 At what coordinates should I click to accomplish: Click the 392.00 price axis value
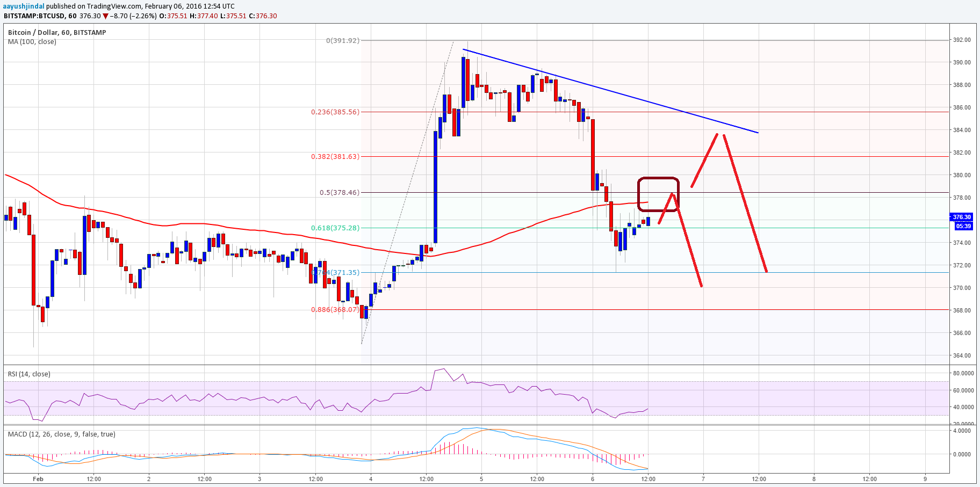click(962, 40)
